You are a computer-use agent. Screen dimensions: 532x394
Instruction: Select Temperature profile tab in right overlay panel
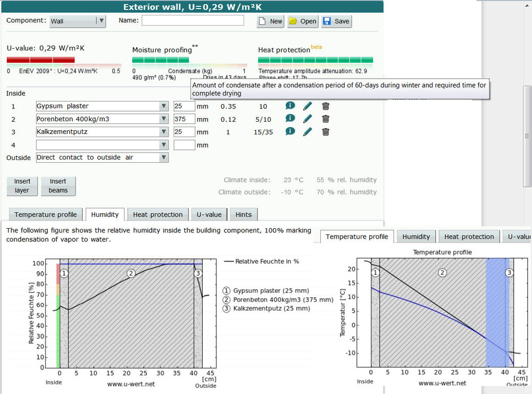pyautogui.click(x=357, y=237)
